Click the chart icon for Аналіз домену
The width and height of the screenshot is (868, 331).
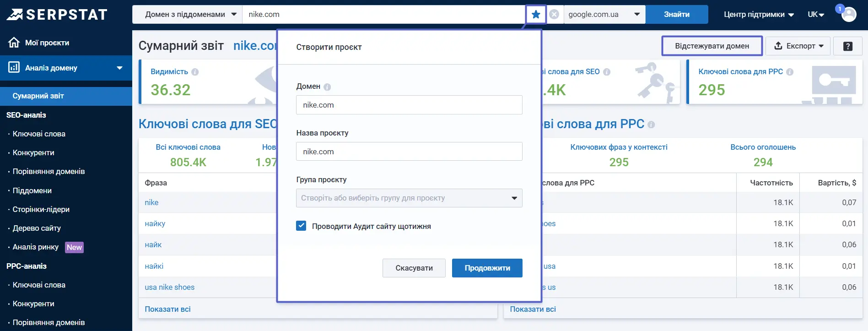pos(14,68)
